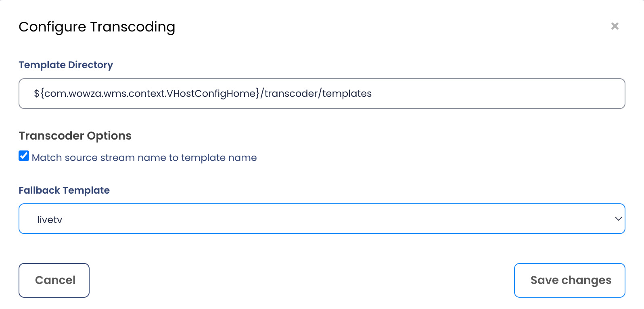The height and width of the screenshot is (309, 644).
Task: Select the Transcoder Options heading
Action: 75,136
